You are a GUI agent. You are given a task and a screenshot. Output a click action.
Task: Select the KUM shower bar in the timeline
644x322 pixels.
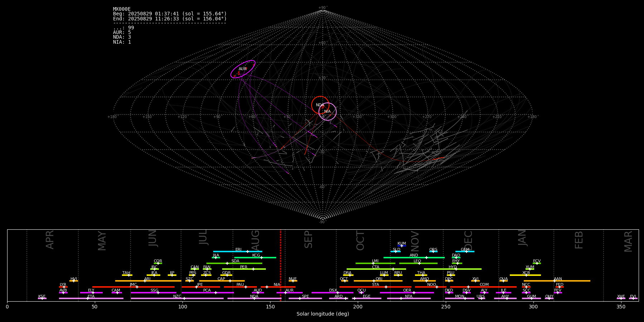point(402,246)
